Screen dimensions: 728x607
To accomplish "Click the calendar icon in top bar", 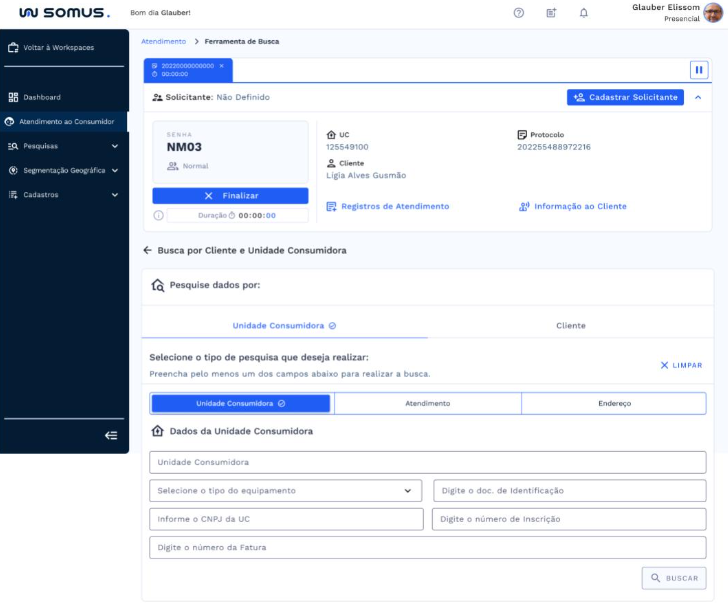I will pos(551,13).
